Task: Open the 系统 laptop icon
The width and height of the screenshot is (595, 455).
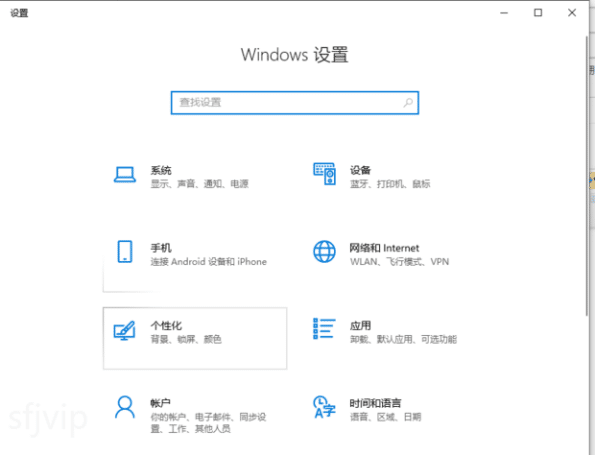Action: click(x=125, y=175)
